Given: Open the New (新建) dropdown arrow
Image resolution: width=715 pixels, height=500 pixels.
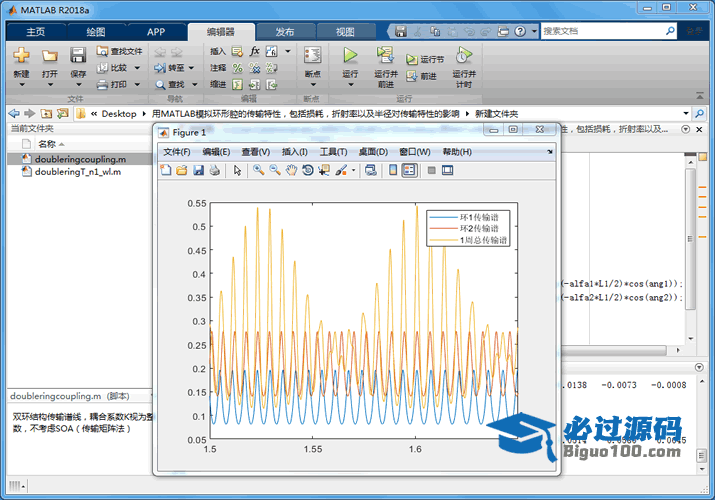Looking at the screenshot, I should point(21,85).
